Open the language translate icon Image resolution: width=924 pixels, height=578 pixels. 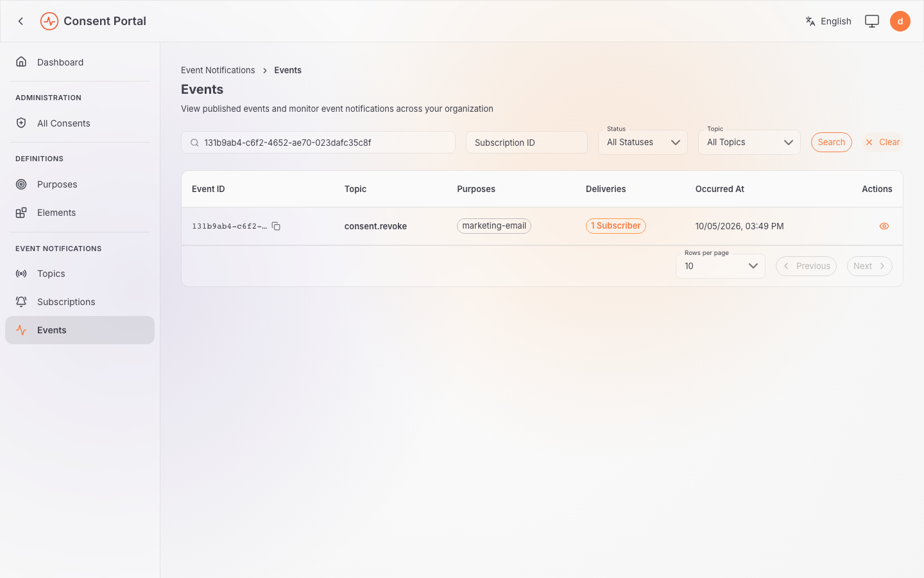point(810,21)
